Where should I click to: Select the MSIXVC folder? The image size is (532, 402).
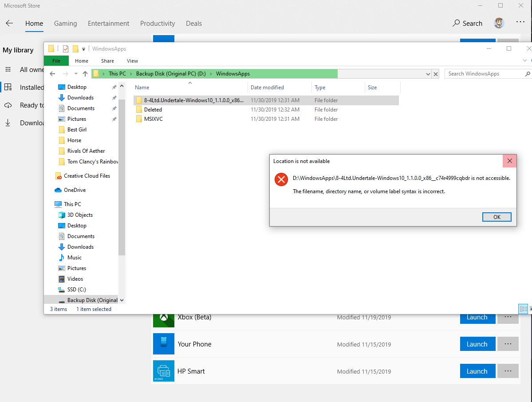coord(154,119)
